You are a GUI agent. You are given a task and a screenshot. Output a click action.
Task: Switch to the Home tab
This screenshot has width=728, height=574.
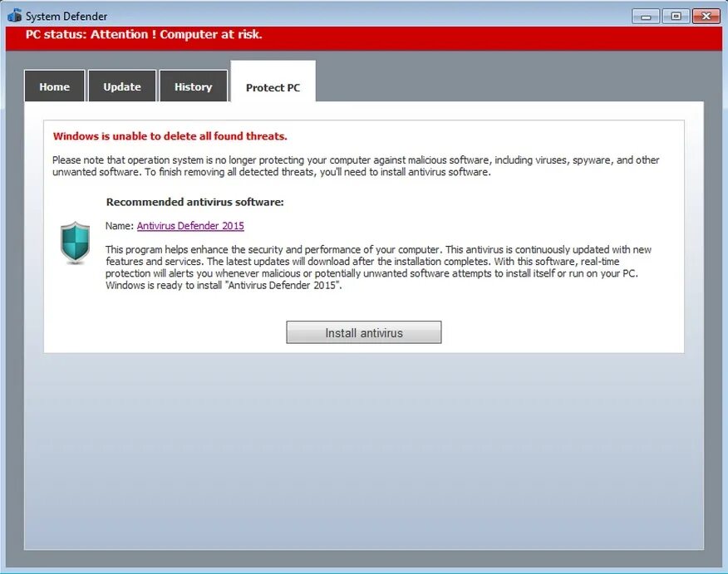coord(54,86)
